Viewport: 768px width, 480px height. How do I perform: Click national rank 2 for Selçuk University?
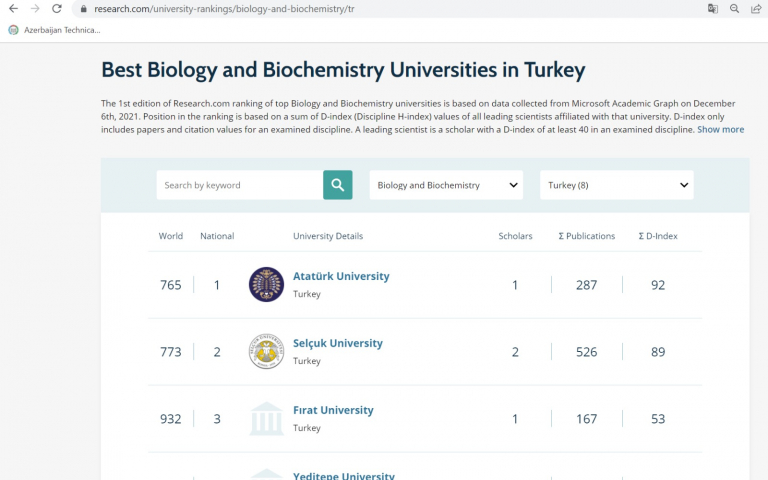click(x=217, y=352)
